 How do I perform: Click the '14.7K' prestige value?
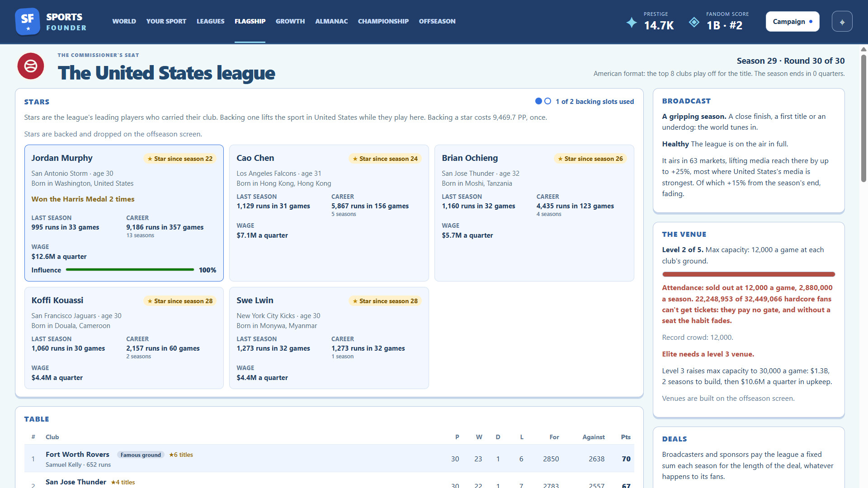pyautogui.click(x=659, y=25)
